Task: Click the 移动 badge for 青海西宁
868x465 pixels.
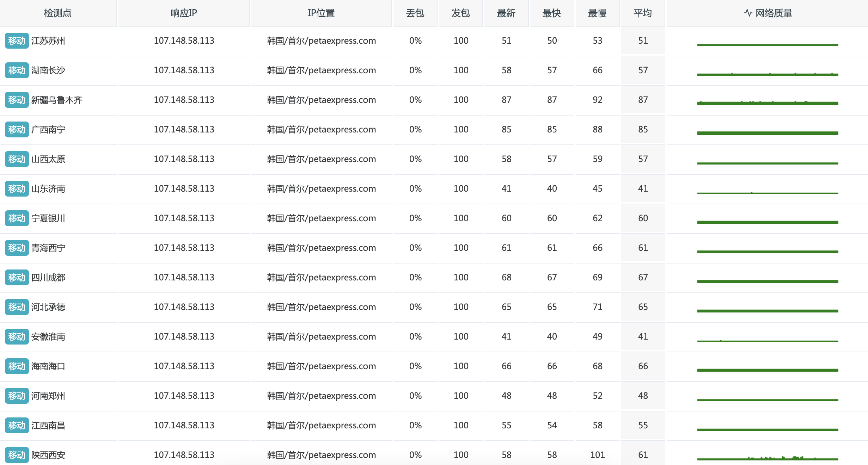Action: pyautogui.click(x=17, y=248)
